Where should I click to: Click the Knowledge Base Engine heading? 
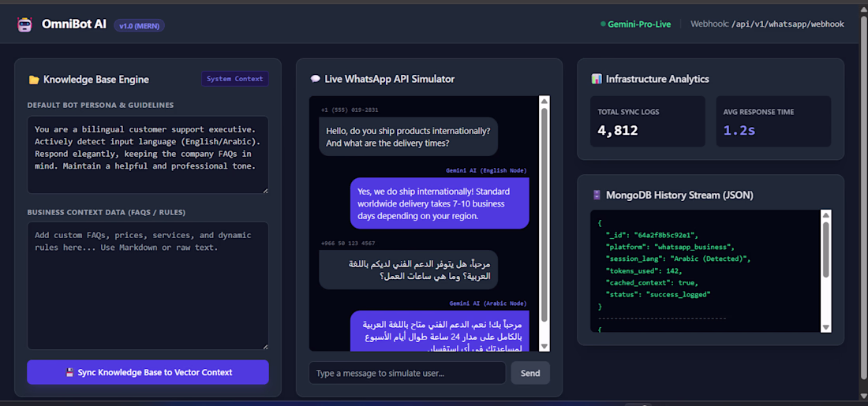(96, 80)
